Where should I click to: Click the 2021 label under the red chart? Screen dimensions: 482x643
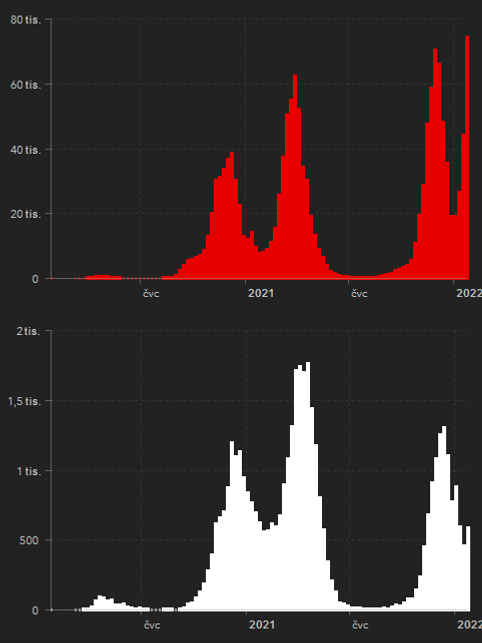click(261, 294)
